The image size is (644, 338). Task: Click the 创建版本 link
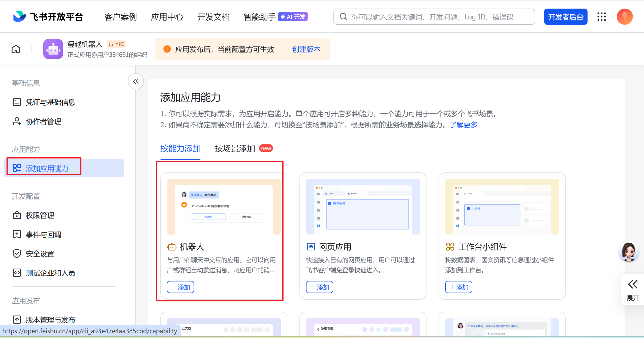[306, 49]
